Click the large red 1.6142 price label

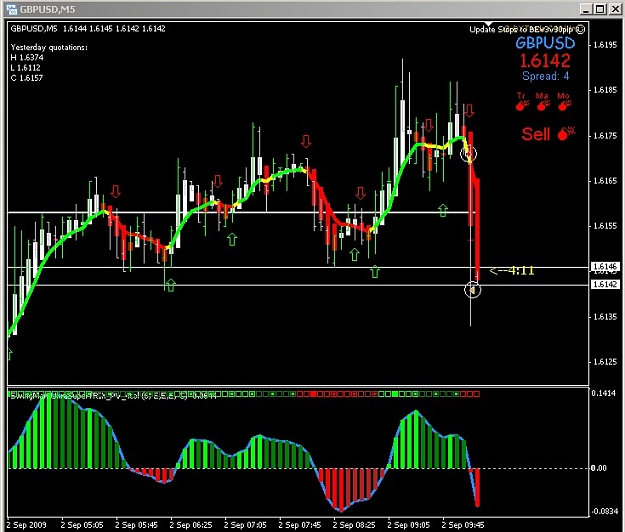pyautogui.click(x=545, y=61)
